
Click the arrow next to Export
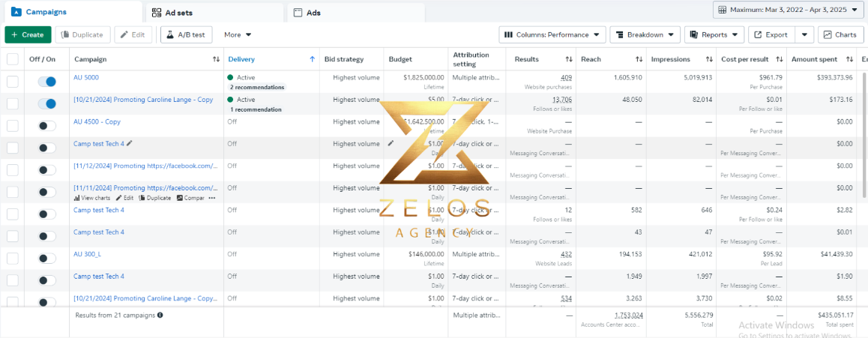(x=804, y=35)
